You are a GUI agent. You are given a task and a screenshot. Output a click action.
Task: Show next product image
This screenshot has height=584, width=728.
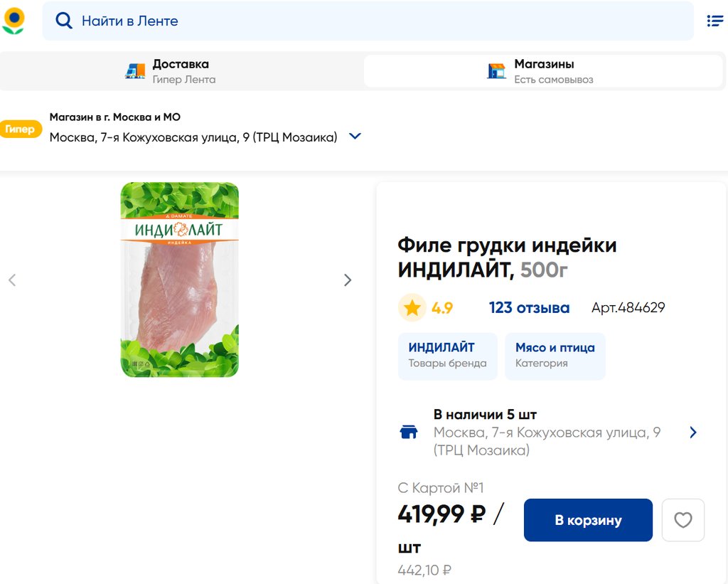[348, 280]
